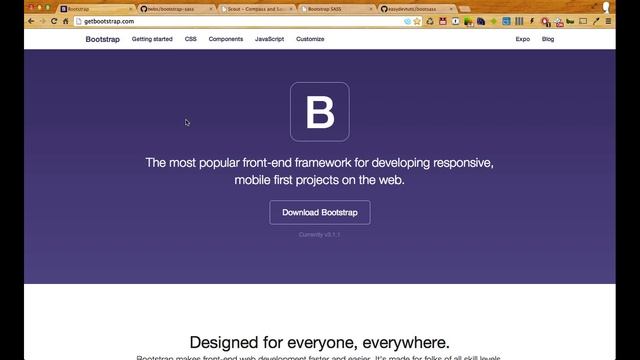Open the green diamond extension icon

click(493, 21)
